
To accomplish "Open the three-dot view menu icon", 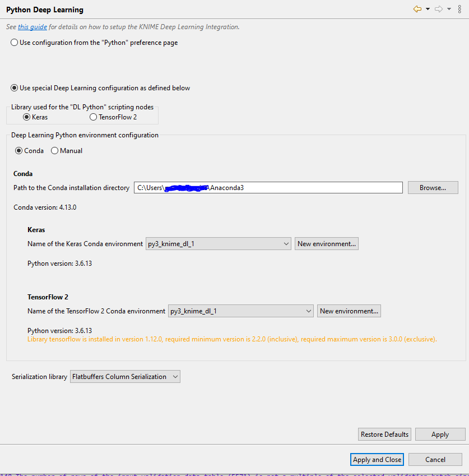I will click(460, 9).
